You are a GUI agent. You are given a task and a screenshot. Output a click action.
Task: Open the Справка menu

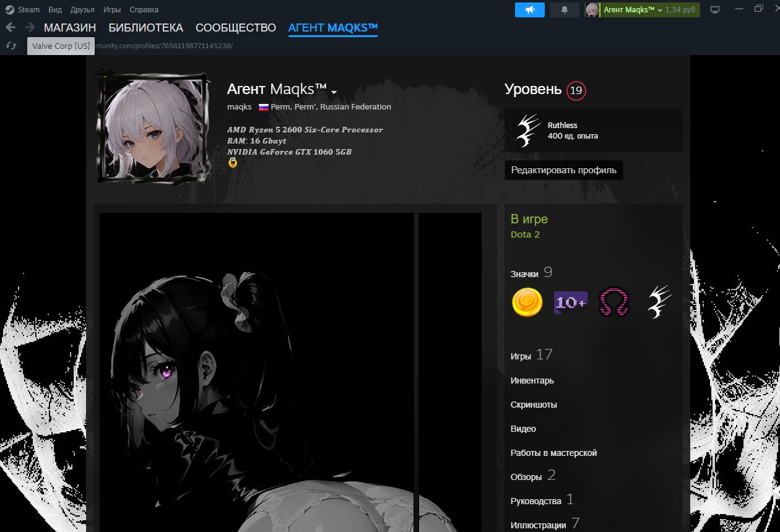(x=144, y=10)
